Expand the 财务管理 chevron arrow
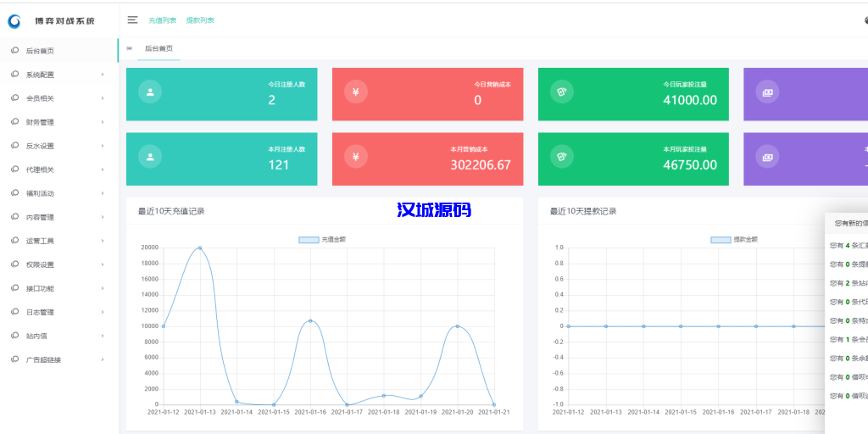 (x=103, y=122)
